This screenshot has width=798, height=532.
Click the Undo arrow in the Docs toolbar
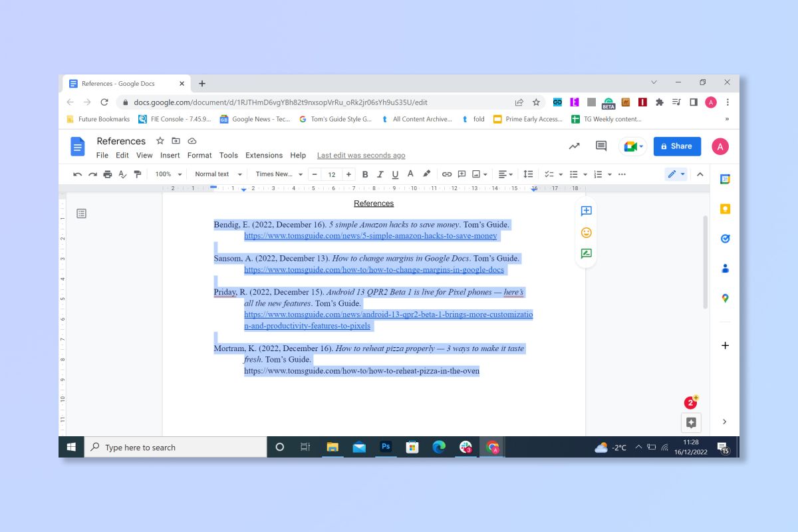78,174
